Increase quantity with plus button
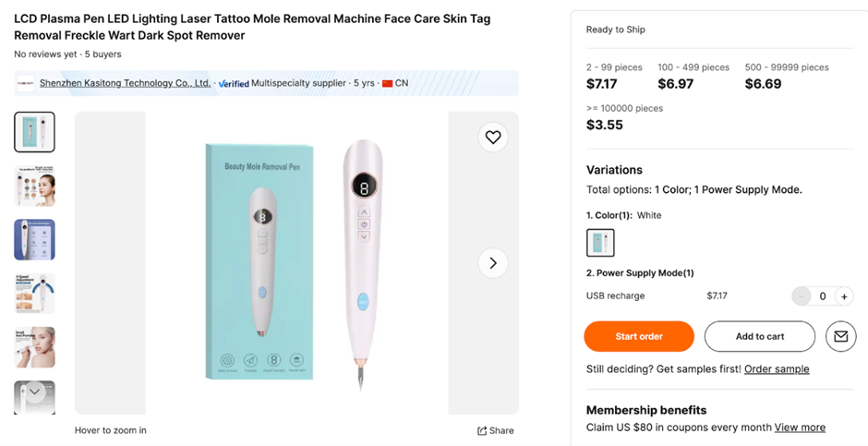The width and height of the screenshot is (868, 446). click(844, 296)
